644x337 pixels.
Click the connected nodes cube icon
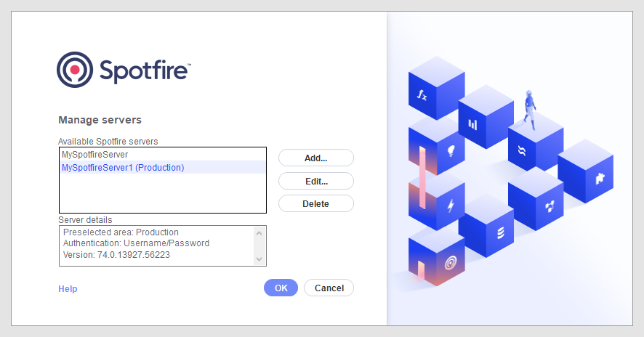(x=550, y=206)
